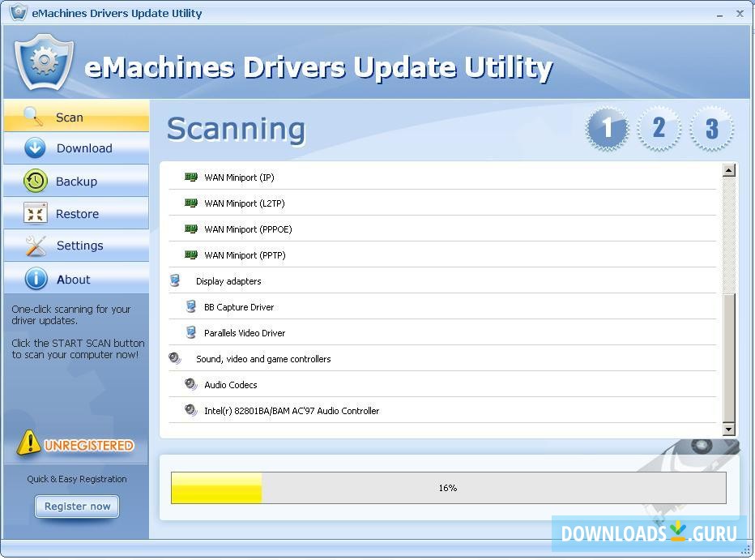Click the Download arrow icon
755x560 pixels.
pos(33,148)
